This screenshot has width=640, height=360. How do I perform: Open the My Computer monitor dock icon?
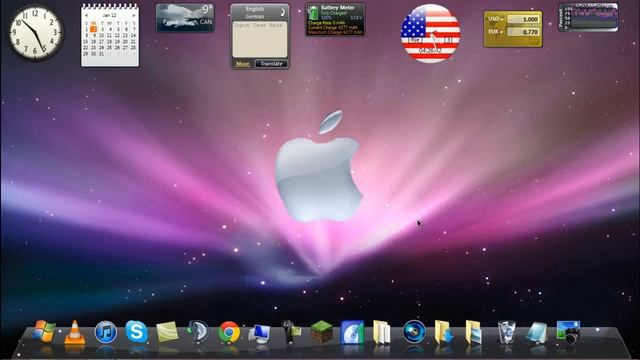(x=260, y=333)
